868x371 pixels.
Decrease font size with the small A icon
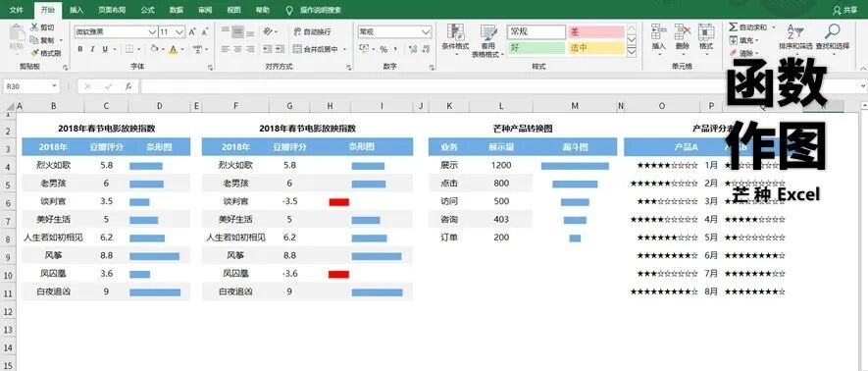click(204, 32)
